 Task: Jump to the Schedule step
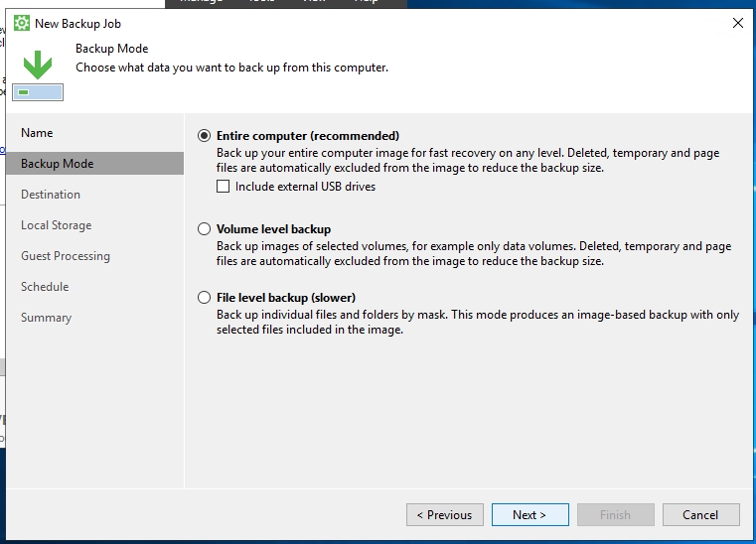(45, 287)
